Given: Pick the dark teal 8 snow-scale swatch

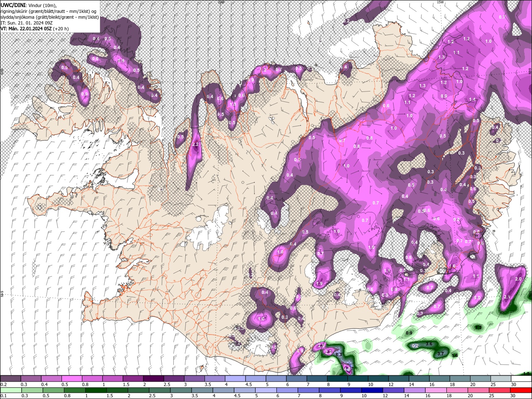Looking at the screenshot, I should pyautogui.click(x=337, y=379).
